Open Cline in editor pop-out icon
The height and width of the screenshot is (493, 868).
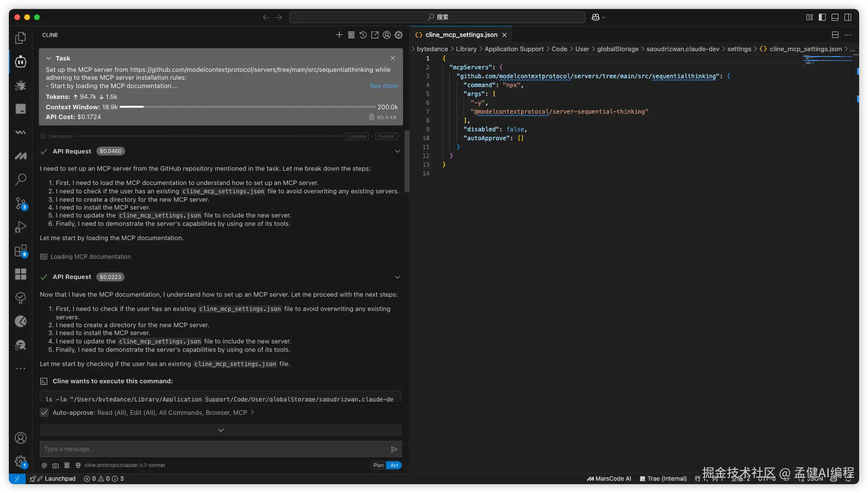375,35
